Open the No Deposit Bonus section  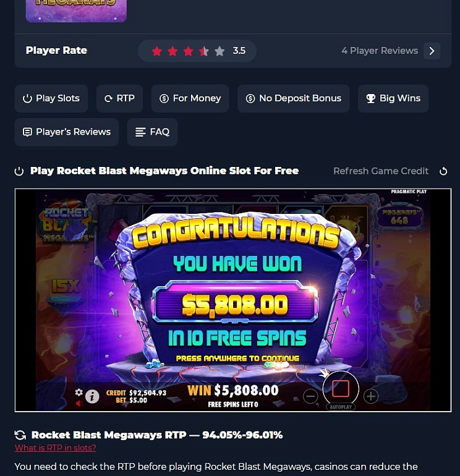[x=293, y=98]
